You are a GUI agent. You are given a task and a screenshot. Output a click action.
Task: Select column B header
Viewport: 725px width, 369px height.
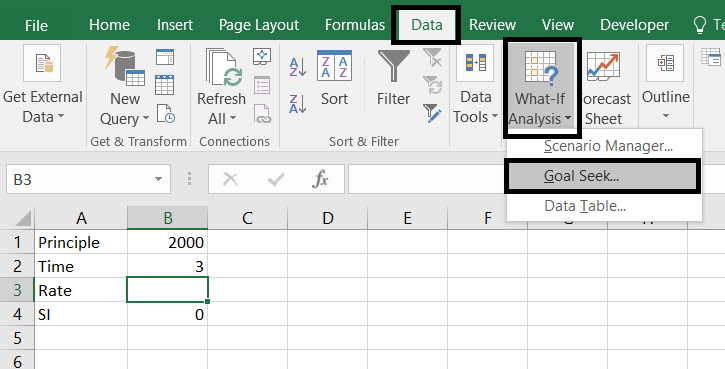167,218
